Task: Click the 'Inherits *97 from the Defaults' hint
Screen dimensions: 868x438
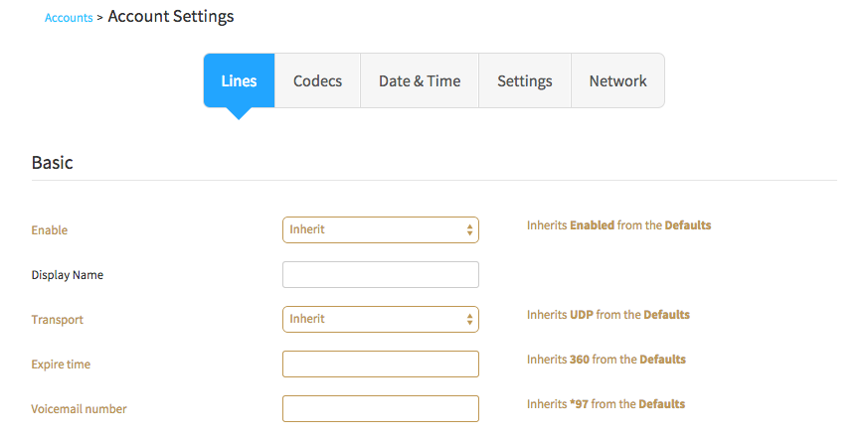Action: tap(607, 404)
